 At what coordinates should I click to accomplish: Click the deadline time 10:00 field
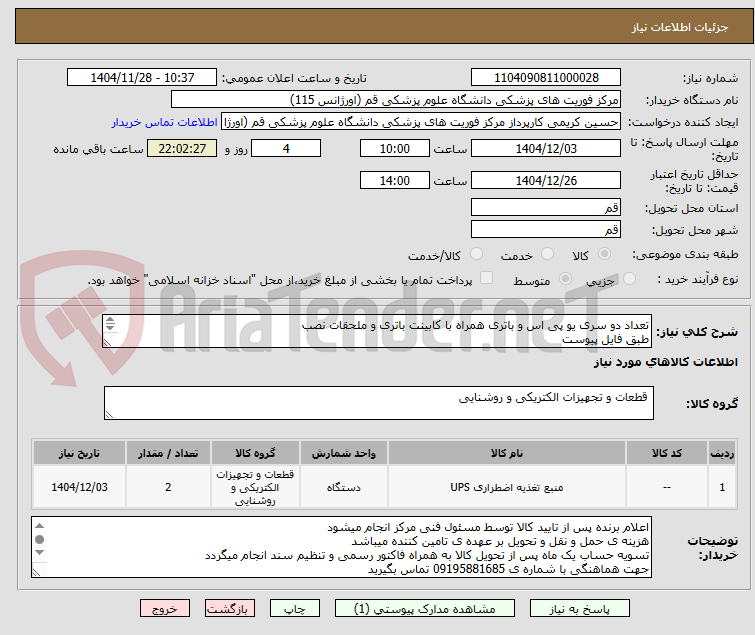pyautogui.click(x=394, y=148)
